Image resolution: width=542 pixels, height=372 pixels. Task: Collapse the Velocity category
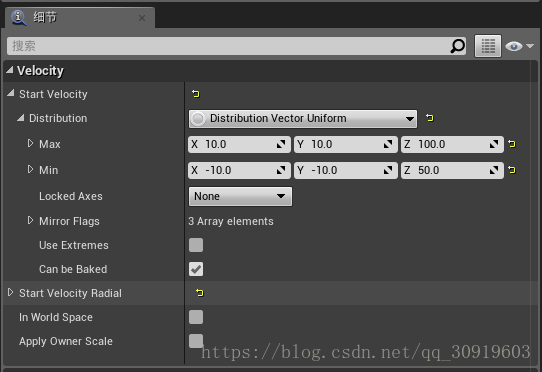pyautogui.click(x=10, y=71)
